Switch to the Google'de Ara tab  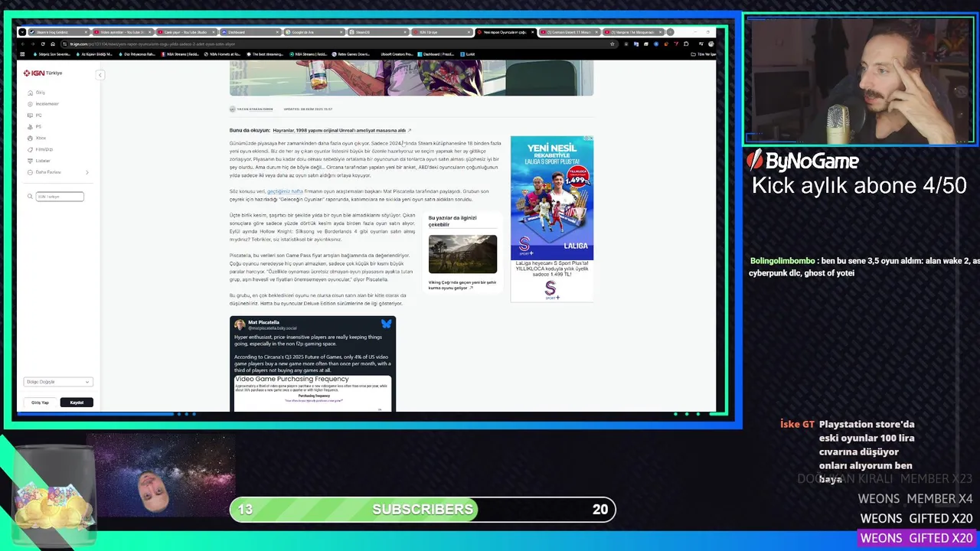(x=313, y=32)
